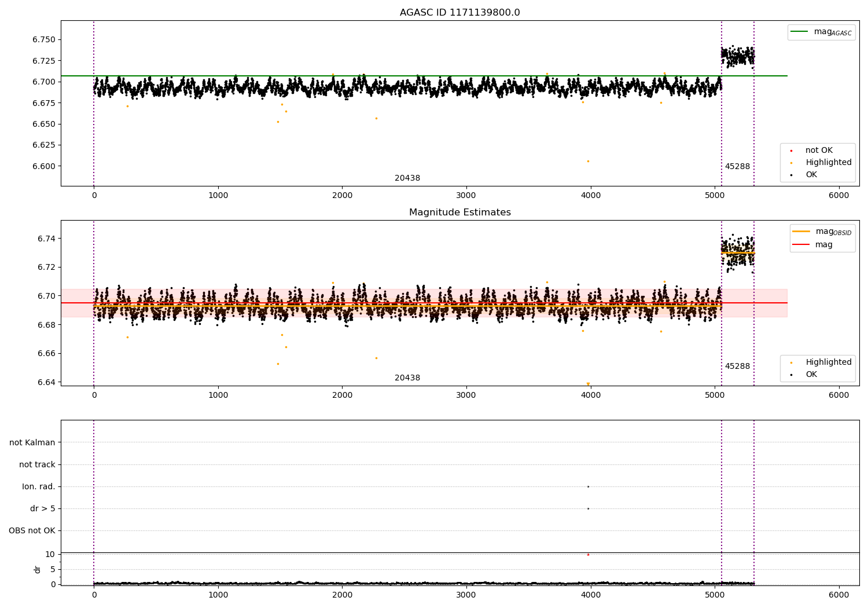Click the 20438 label in Magnitude Estimates plot
The image size is (868, 608).
tap(407, 378)
